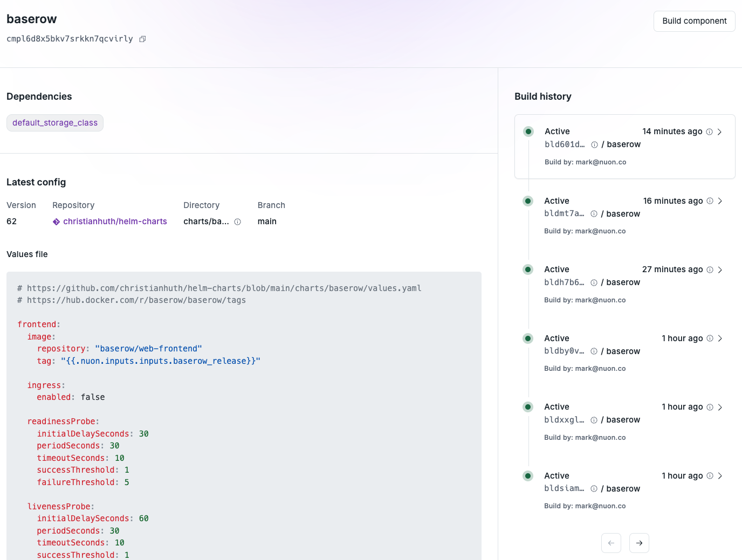Click the info icon beside build bldh7b6

pyautogui.click(x=594, y=282)
